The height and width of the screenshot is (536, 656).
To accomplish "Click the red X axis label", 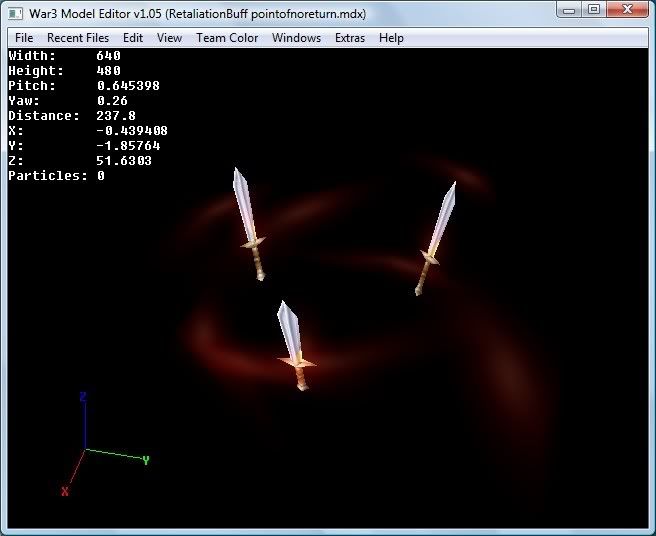I will coord(64,491).
